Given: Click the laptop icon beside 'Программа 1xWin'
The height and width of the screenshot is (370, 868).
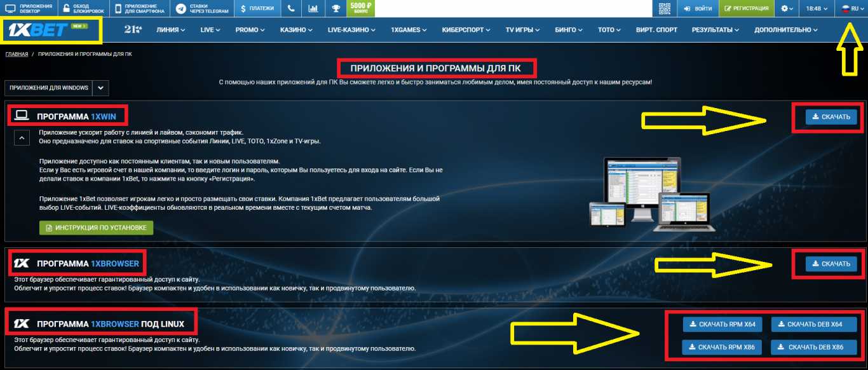Looking at the screenshot, I should point(22,116).
